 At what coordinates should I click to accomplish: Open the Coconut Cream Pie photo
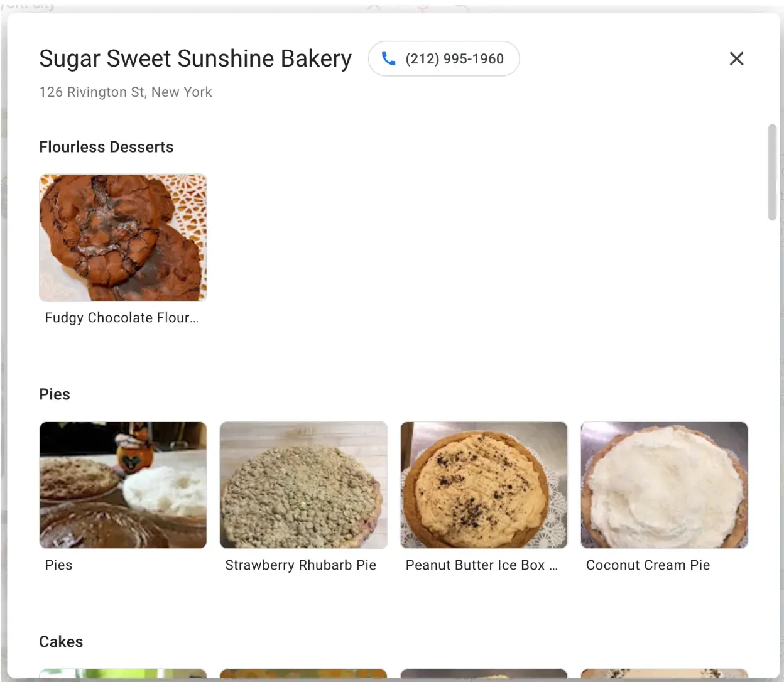coord(664,485)
